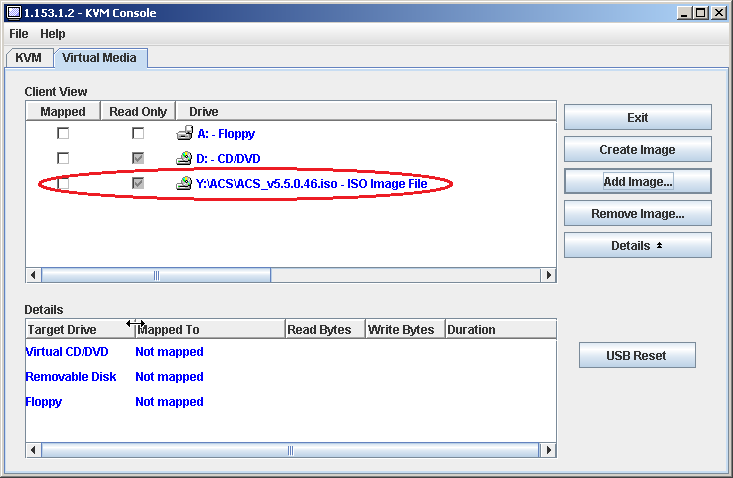Select the 'Virtual CD/DVD' target drive row
733x478 pixels.
tap(67, 352)
